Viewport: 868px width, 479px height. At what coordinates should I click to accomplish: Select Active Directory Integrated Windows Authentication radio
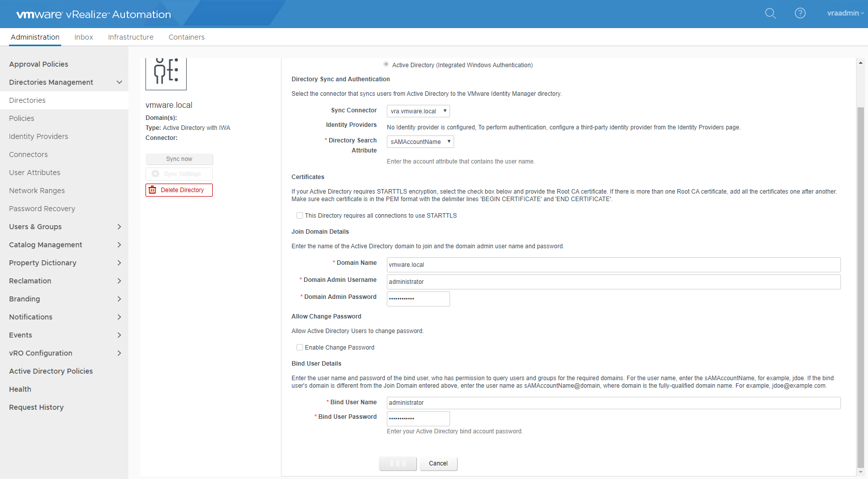(x=386, y=64)
